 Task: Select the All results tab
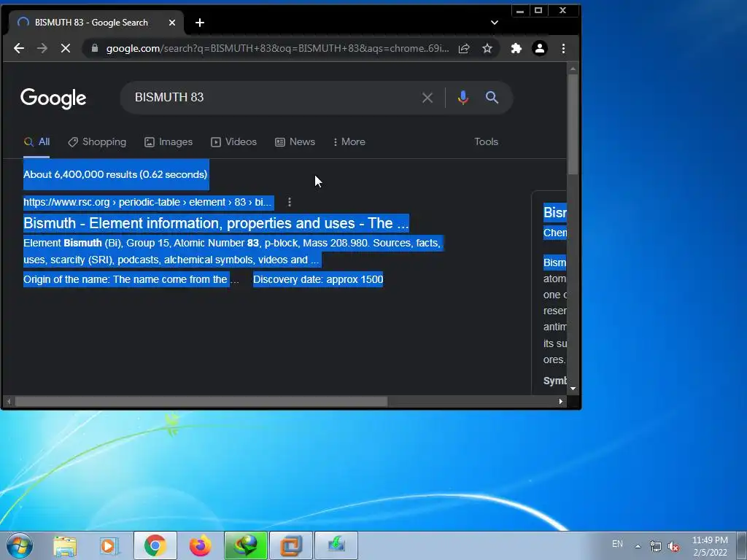(x=36, y=142)
